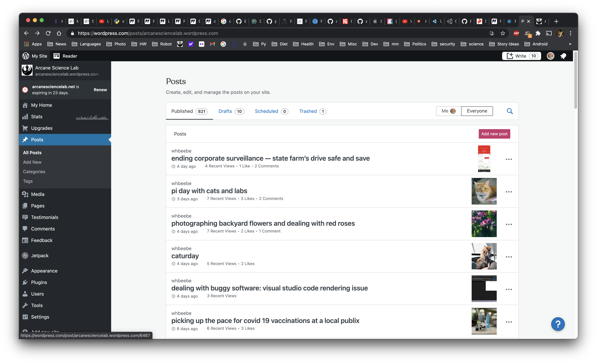Open the Health bookmarks folder
This screenshot has width=597, height=364.
[303, 44]
